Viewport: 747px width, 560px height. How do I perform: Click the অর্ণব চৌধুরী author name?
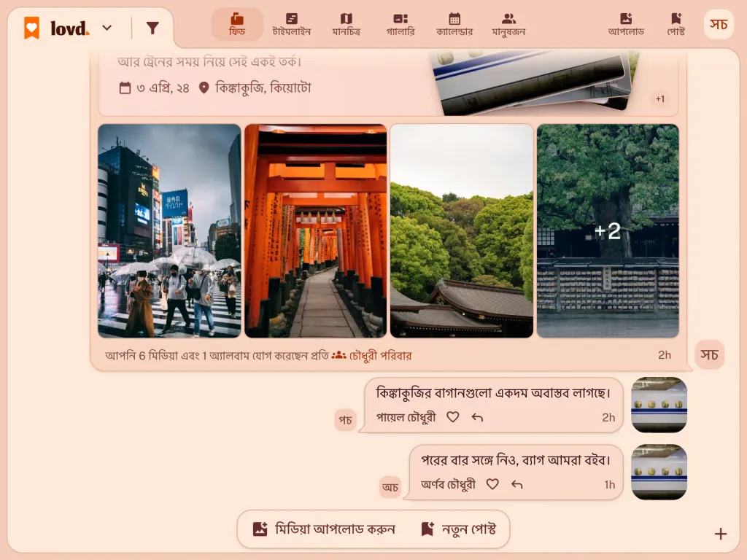pyautogui.click(x=449, y=485)
